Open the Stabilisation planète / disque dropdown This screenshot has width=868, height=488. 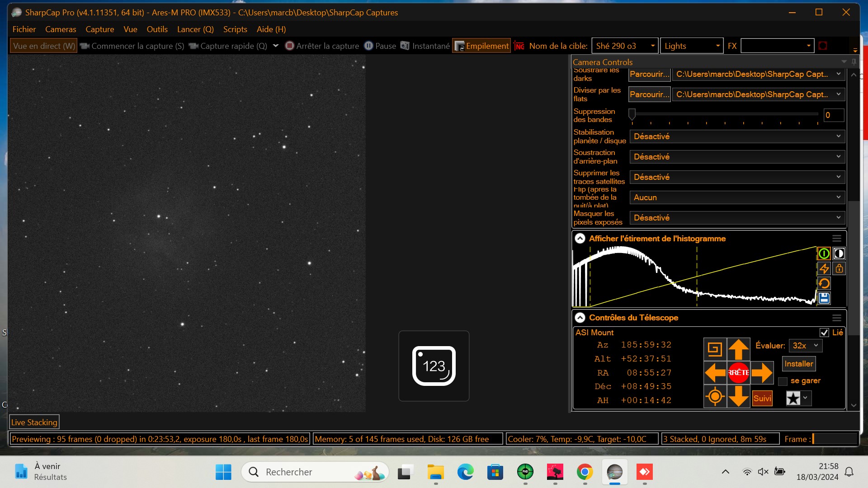click(x=736, y=136)
